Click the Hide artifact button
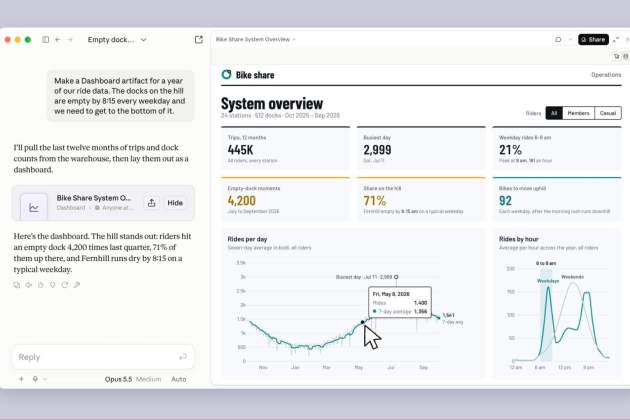 (x=175, y=203)
